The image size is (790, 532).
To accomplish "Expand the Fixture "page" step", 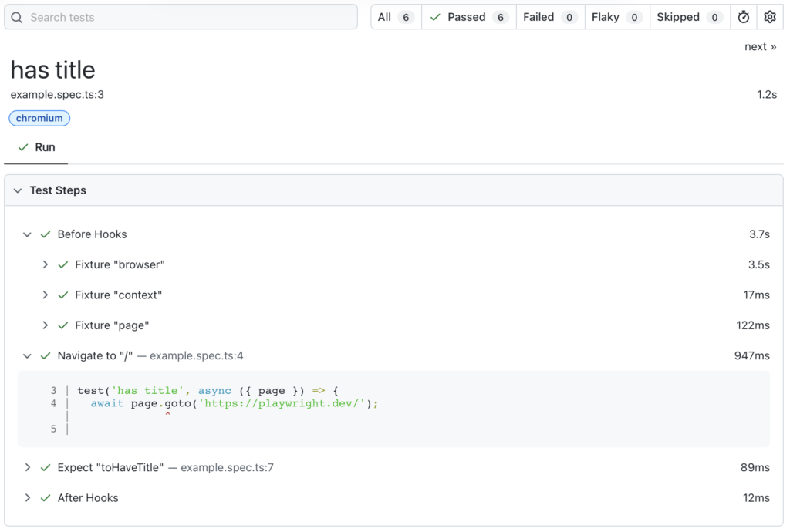I will 46,325.
